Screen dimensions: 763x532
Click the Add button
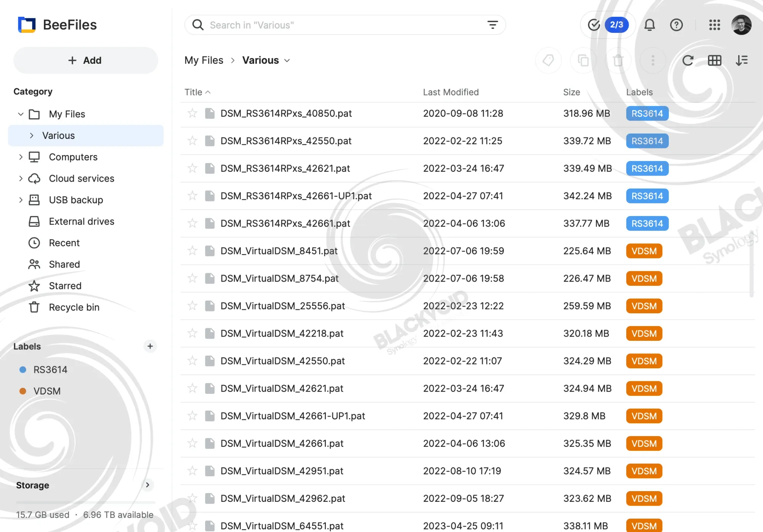pos(85,60)
